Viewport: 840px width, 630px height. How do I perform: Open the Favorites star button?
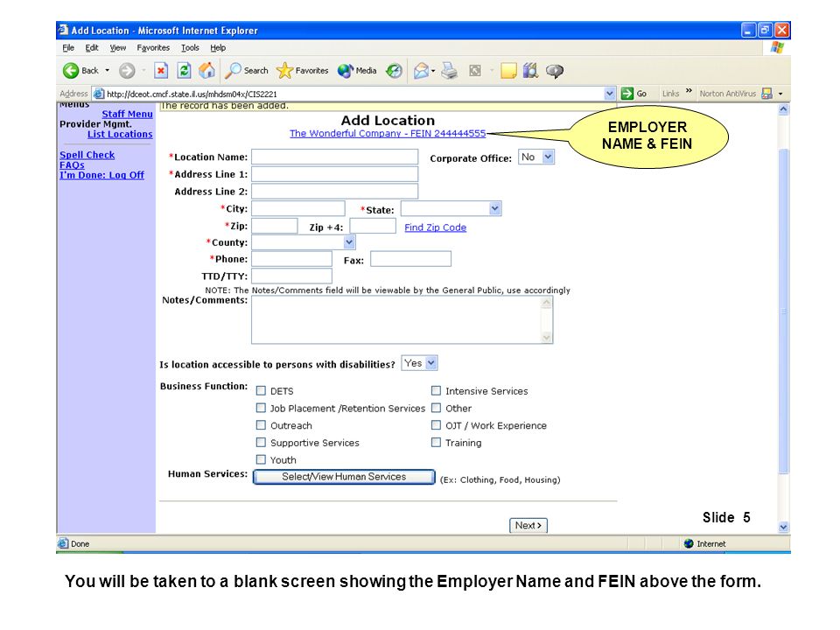[x=302, y=70]
